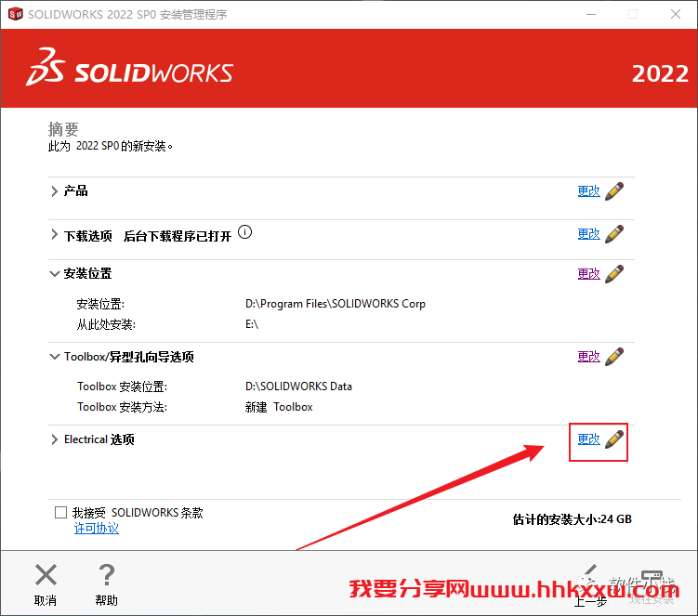Click the pencil icon in the 下载选项 row
The image size is (698, 616).
click(614, 233)
